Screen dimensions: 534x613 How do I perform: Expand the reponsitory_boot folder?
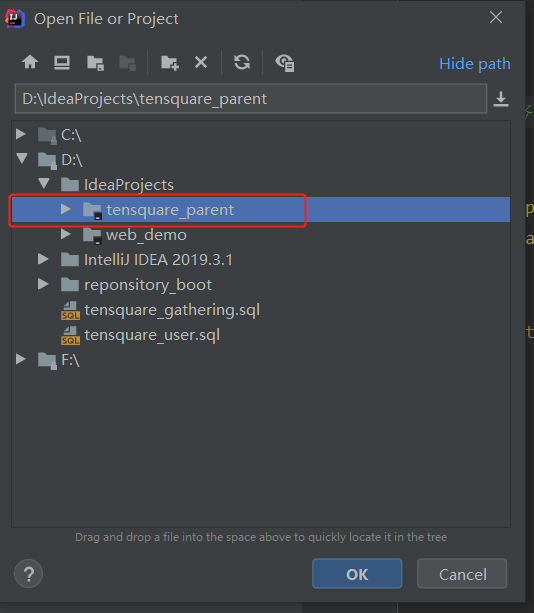tap(43, 284)
